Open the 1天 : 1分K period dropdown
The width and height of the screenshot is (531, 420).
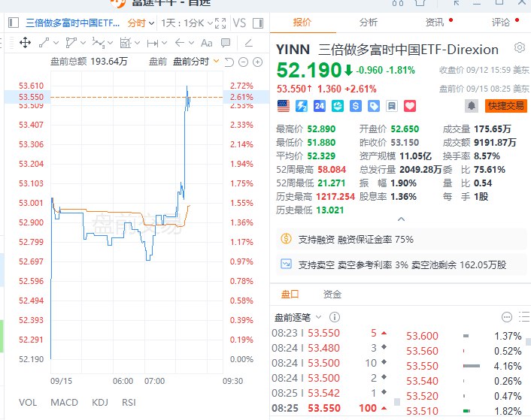pyautogui.click(x=187, y=23)
